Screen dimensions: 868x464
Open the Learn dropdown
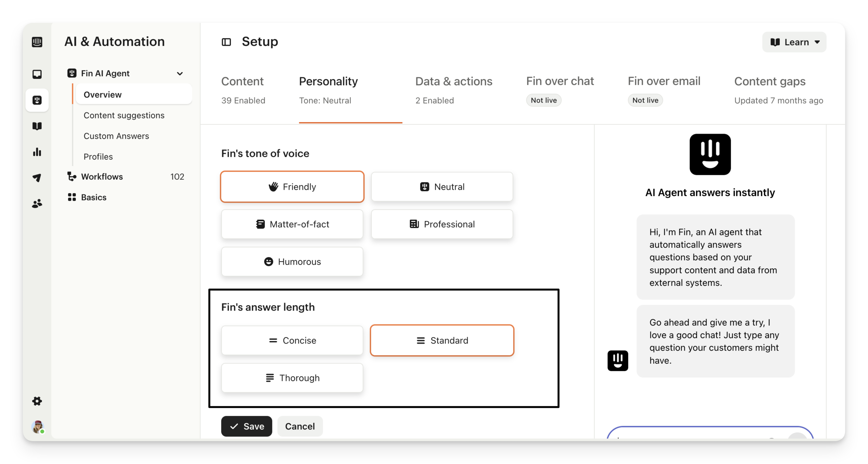coord(794,42)
